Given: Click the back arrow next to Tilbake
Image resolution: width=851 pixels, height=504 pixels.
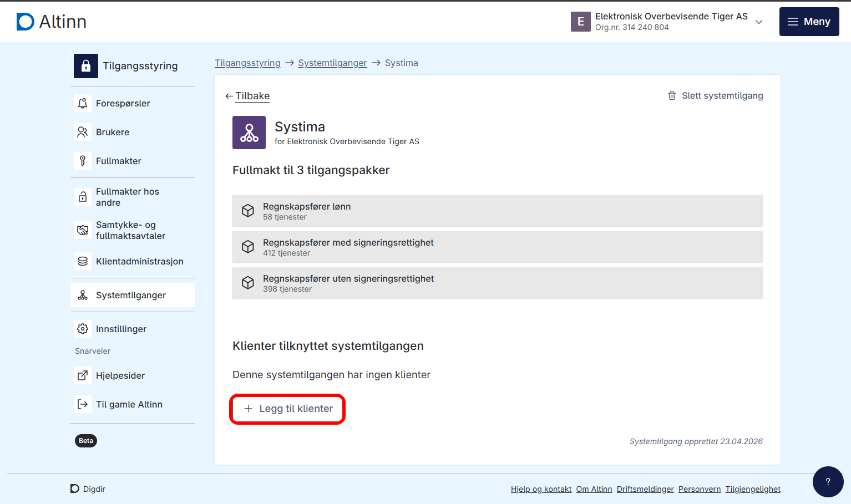Looking at the screenshot, I should (x=229, y=96).
